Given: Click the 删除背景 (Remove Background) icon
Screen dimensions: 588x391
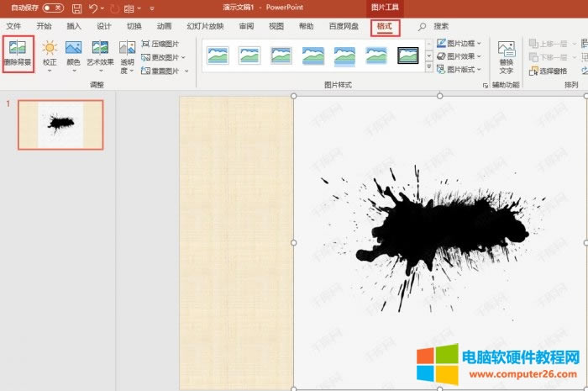Looking at the screenshot, I should coord(18,49).
